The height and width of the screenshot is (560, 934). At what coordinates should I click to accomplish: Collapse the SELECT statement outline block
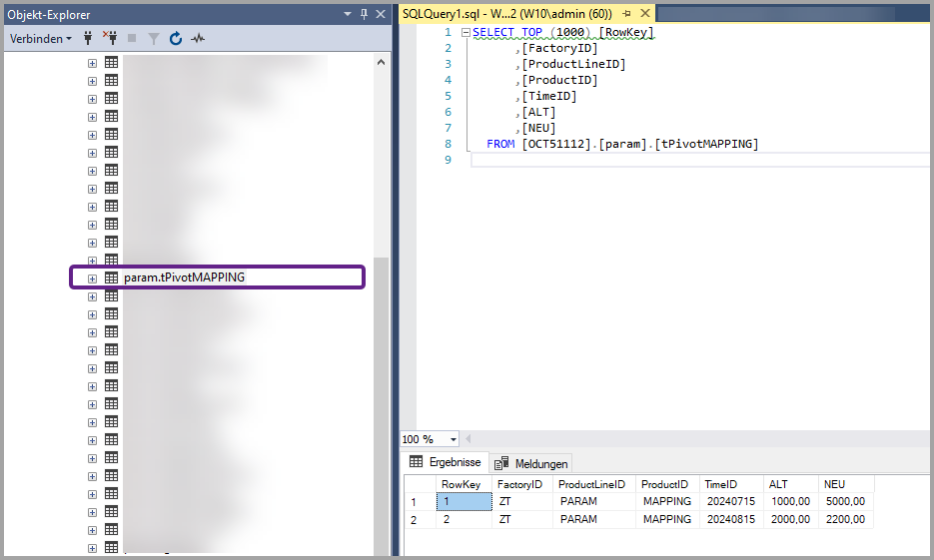click(466, 32)
